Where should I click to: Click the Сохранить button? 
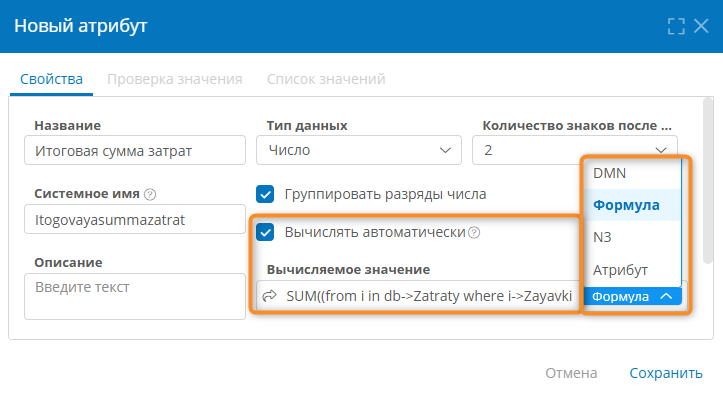(666, 373)
